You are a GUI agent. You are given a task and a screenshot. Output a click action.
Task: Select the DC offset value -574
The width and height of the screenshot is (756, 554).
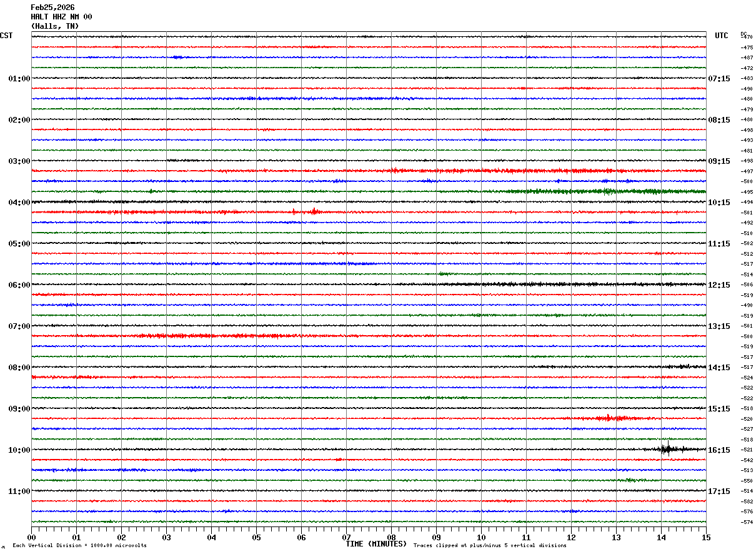pyautogui.click(x=747, y=522)
